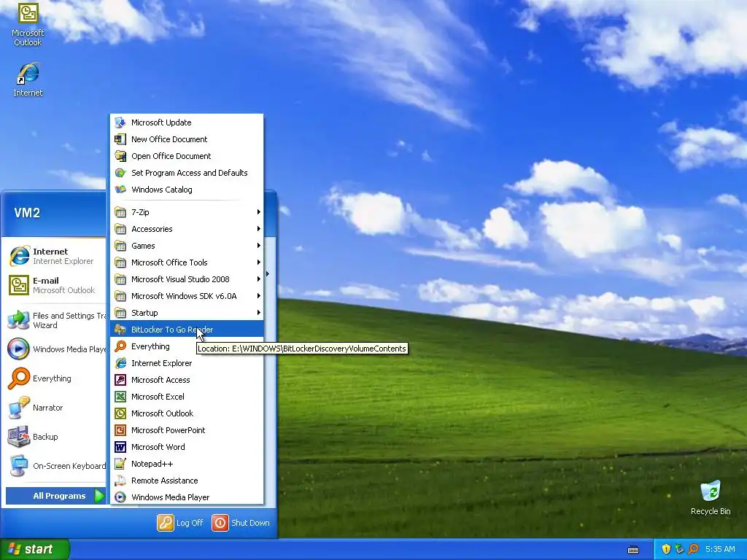Click the BitLocker To Go Reader icon
The height and width of the screenshot is (560, 747).
coord(120,329)
